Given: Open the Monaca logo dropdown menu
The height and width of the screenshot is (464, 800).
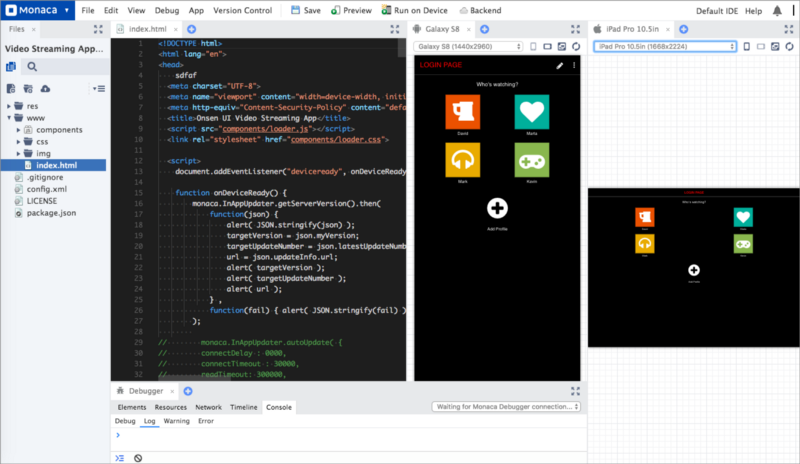Looking at the screenshot, I should point(38,10).
